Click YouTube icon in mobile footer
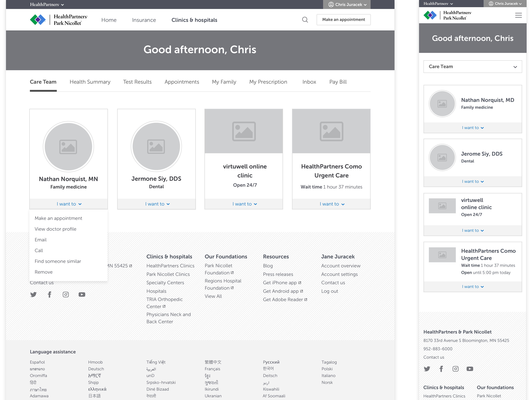This screenshot has width=532, height=400. pos(470,369)
